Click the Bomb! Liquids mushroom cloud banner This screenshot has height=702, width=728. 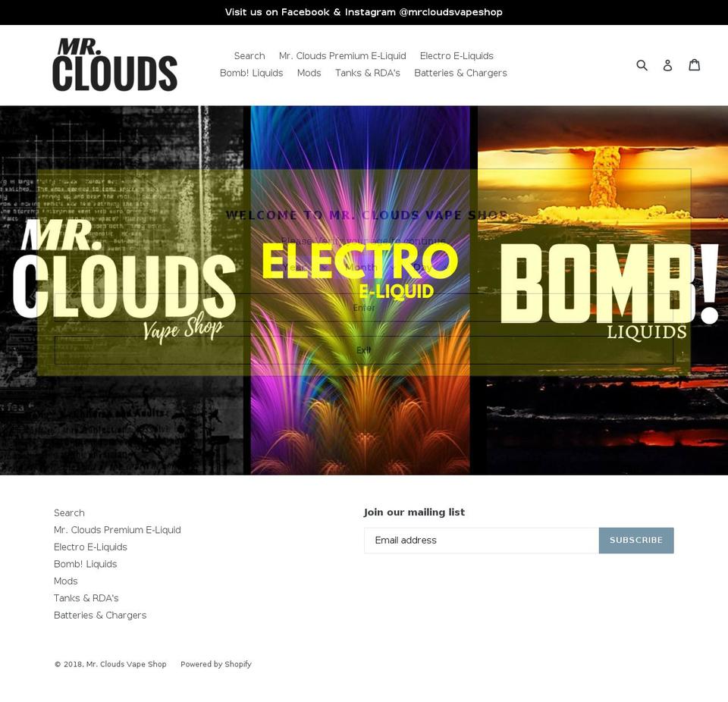point(603,290)
